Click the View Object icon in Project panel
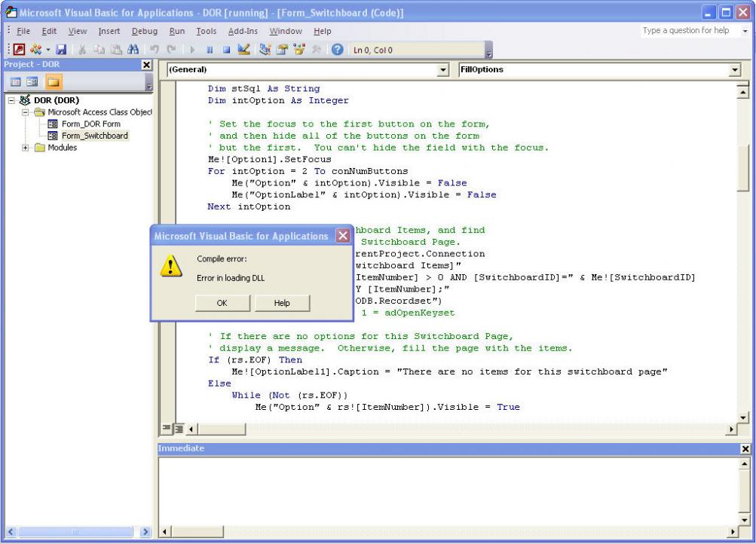756x544 pixels. 32,82
